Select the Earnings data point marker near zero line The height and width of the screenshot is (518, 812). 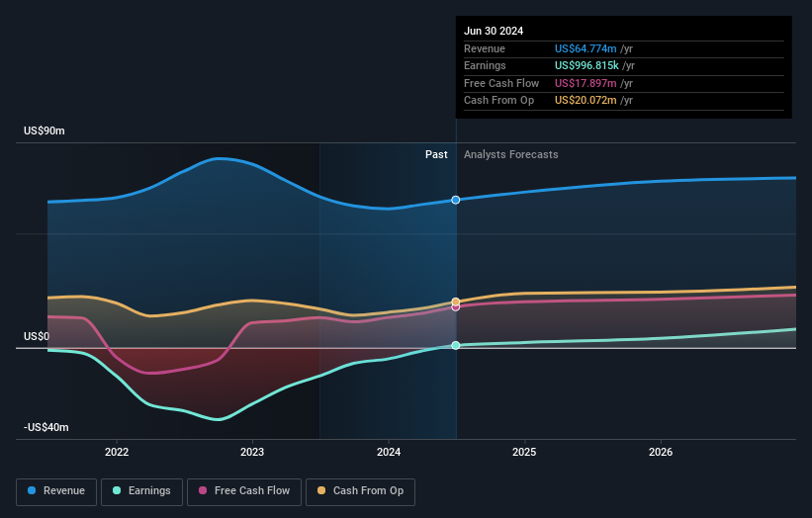tap(456, 345)
